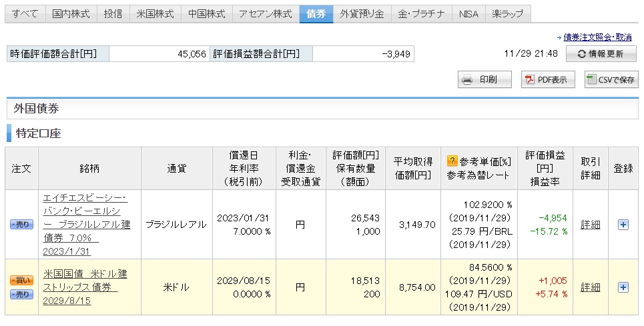Click the 25.79 円/BRL exchange rate
This screenshot has width=644, height=326.
pos(482,232)
